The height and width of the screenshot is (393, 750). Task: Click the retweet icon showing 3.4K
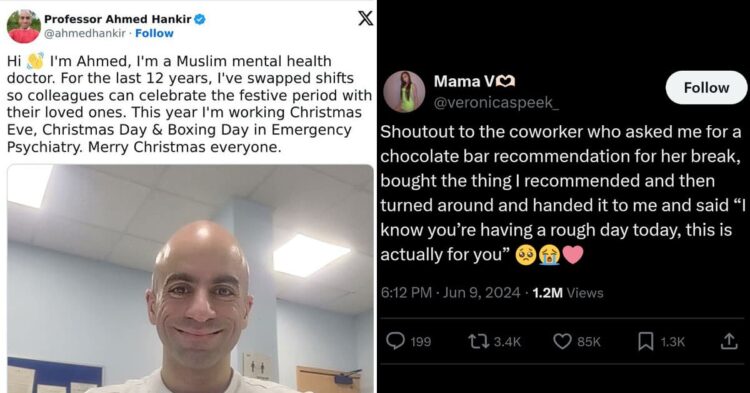(476, 341)
